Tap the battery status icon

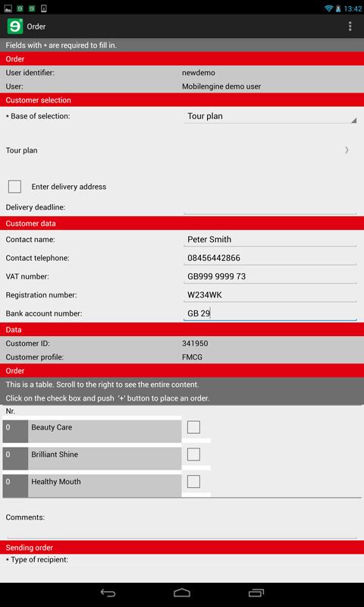tap(338, 8)
